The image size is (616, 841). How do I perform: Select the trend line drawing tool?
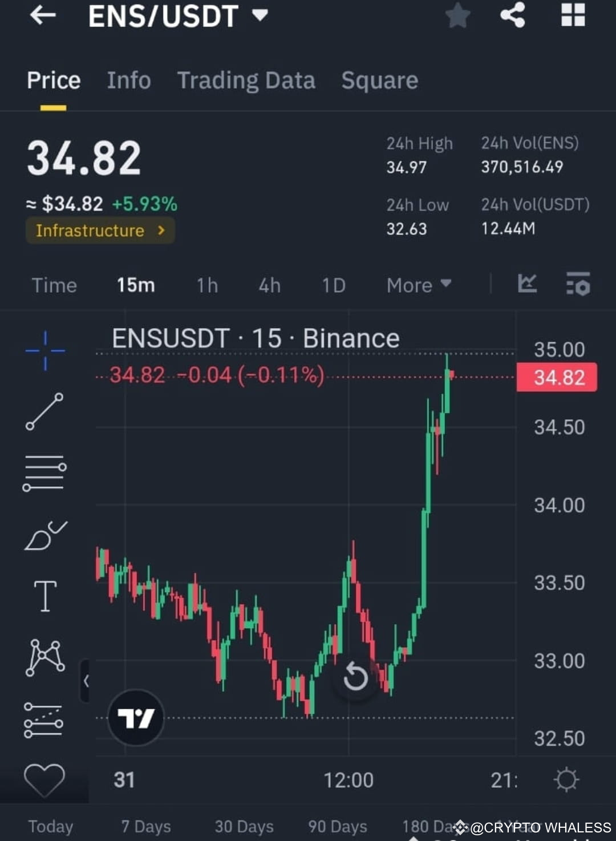[44, 412]
